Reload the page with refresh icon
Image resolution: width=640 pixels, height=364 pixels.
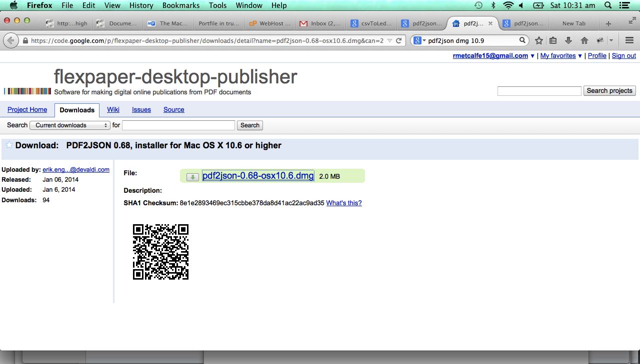[398, 40]
